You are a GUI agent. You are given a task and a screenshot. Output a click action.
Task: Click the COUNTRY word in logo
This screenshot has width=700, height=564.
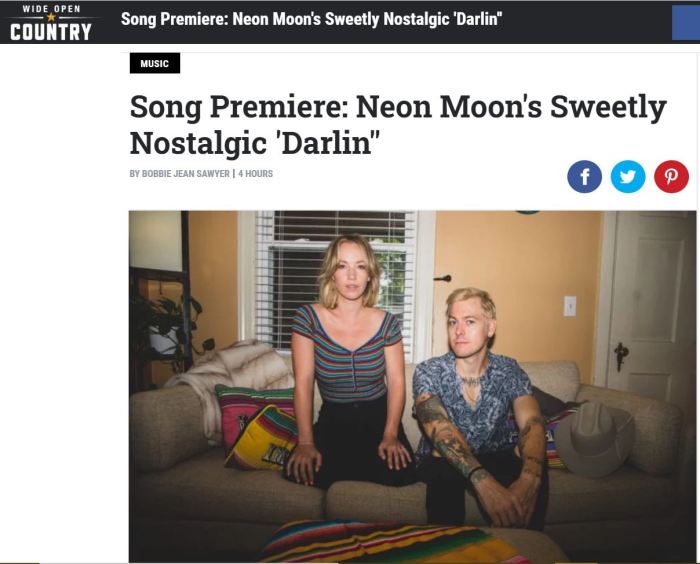pyautogui.click(x=50, y=32)
